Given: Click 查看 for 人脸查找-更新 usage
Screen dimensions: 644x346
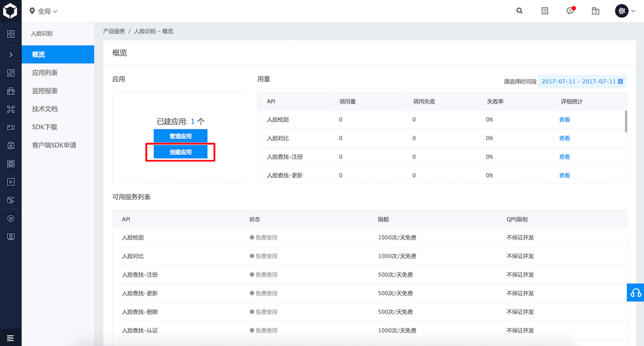Looking at the screenshot, I should 565,175.
